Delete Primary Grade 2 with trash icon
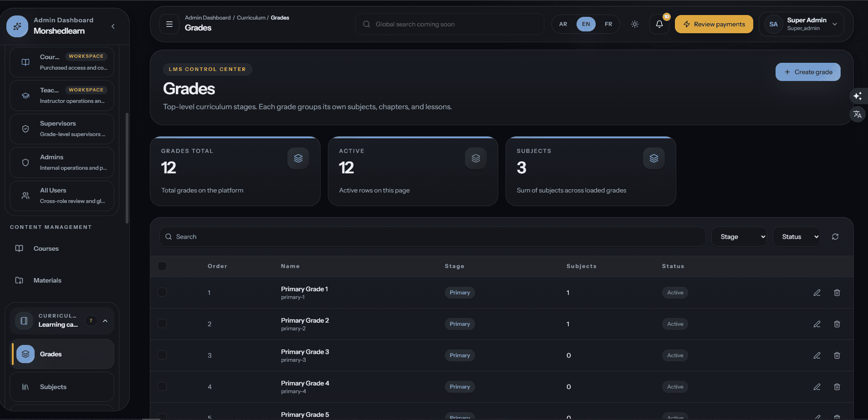 [x=837, y=324]
